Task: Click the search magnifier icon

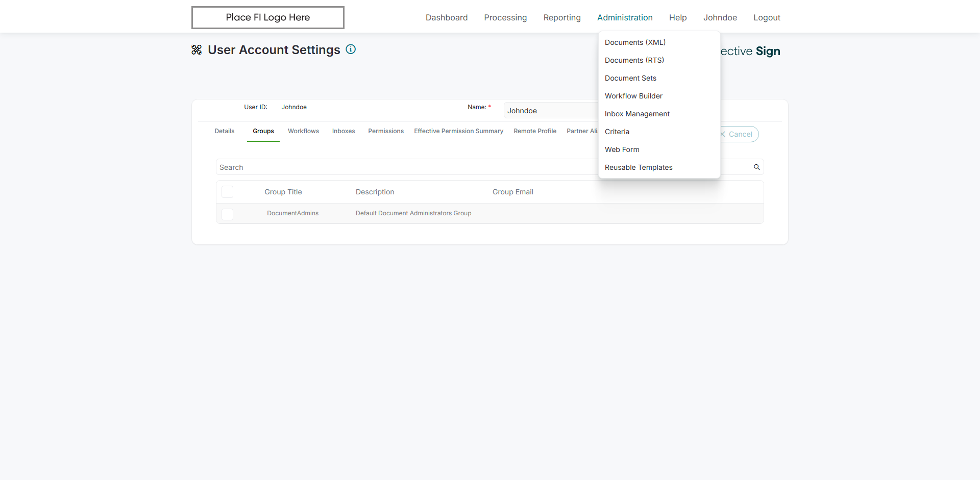Action: tap(756, 167)
